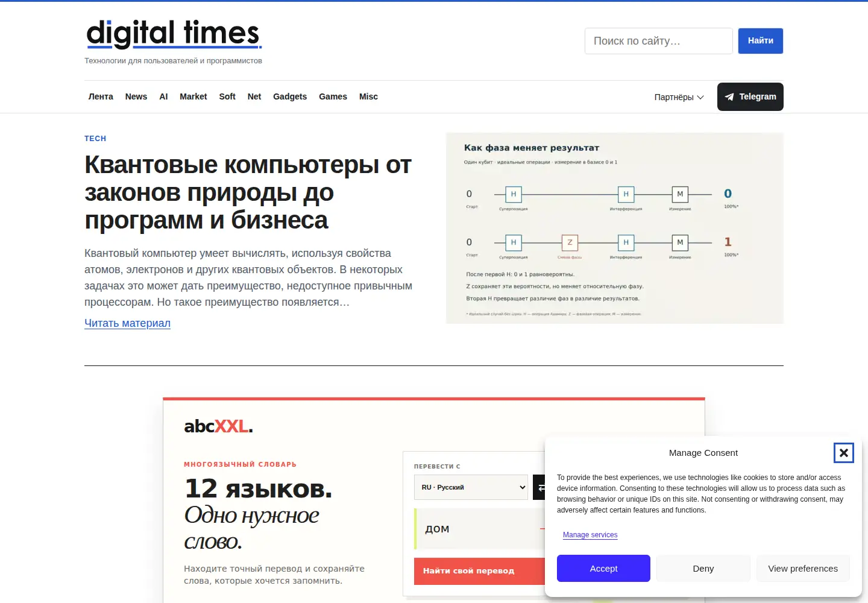Click View preferences in consent dialog
Screen dimensions: 868x603
coord(803,569)
